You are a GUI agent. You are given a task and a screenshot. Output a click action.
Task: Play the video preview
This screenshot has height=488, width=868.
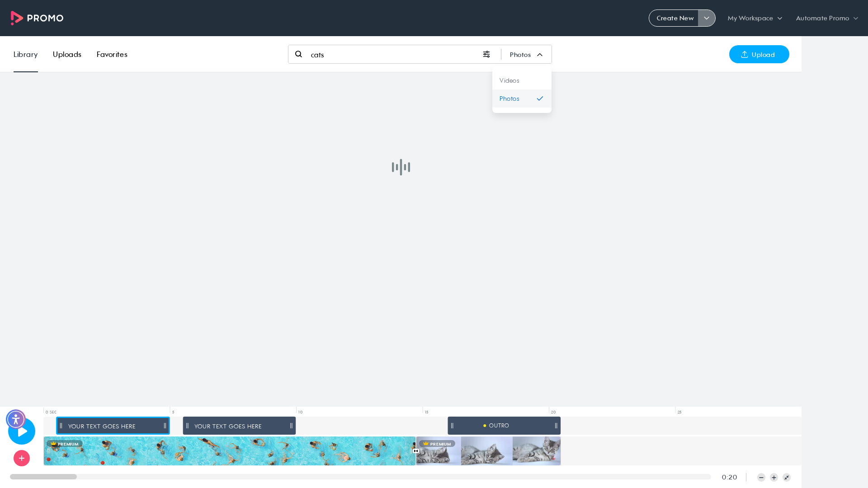coord(22,431)
